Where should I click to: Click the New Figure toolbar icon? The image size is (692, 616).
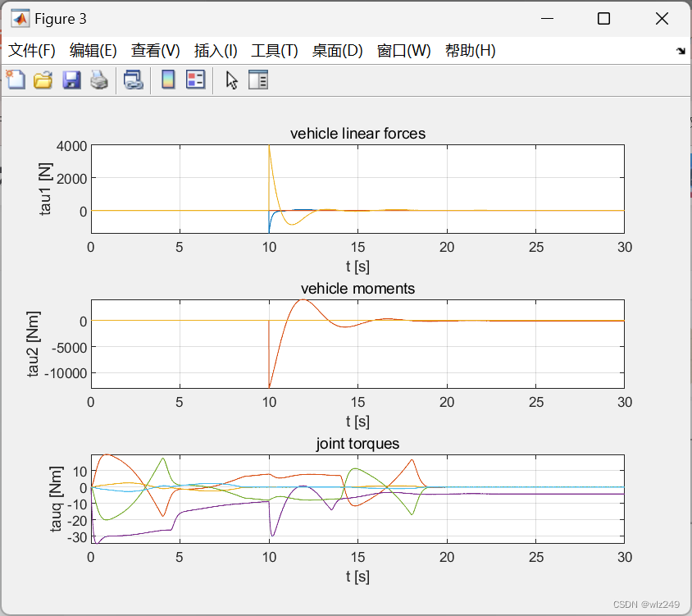pyautogui.click(x=16, y=80)
